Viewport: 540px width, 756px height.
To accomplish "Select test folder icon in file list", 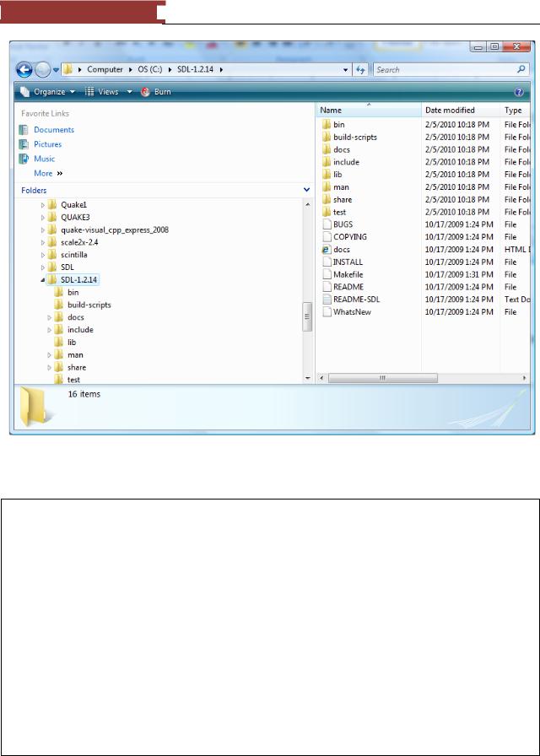I will point(327,212).
